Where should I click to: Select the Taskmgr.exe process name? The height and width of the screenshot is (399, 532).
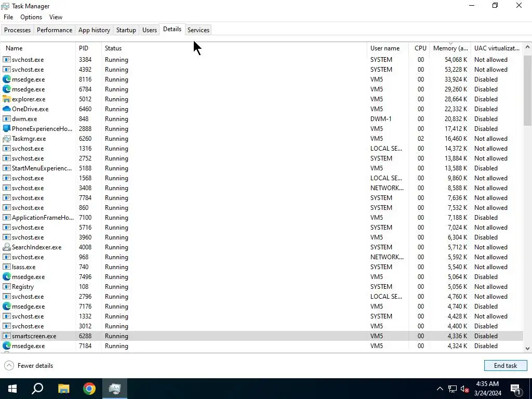pos(29,138)
